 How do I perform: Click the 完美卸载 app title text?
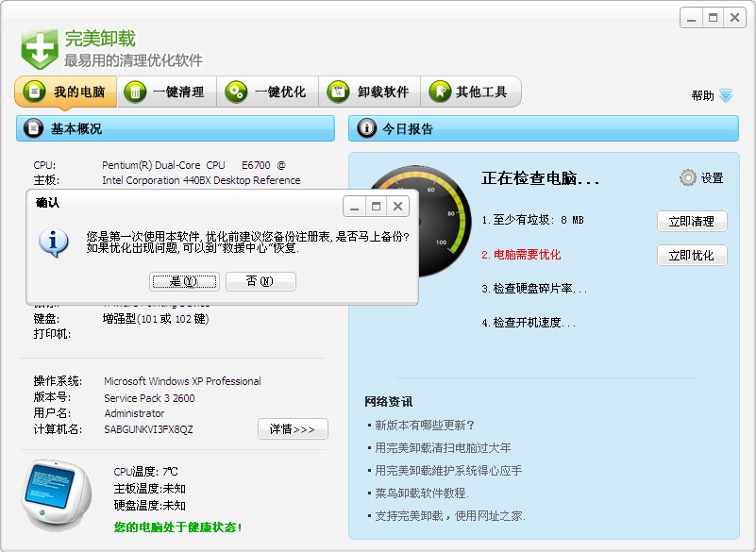tap(100, 39)
